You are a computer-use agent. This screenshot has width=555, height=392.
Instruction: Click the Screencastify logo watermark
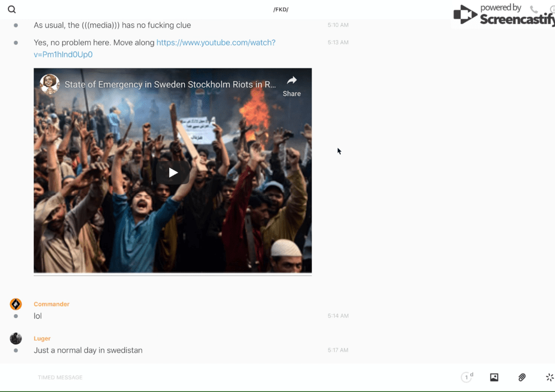pyautogui.click(x=505, y=15)
